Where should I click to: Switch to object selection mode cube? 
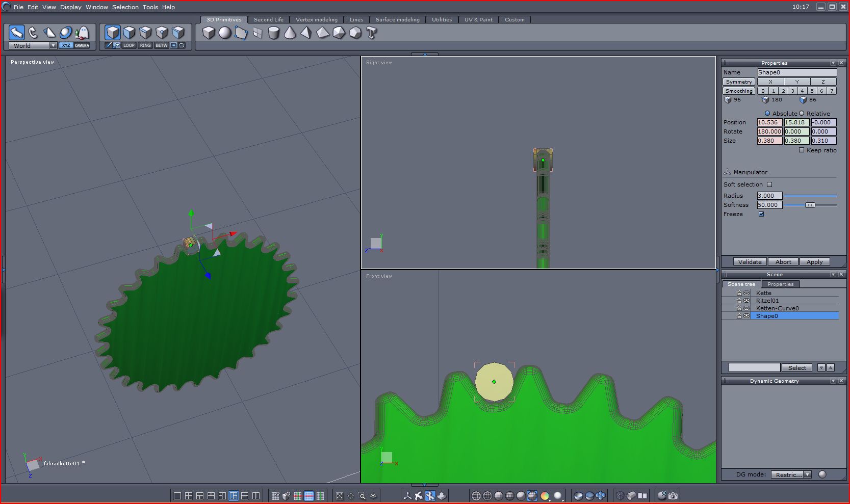113,33
